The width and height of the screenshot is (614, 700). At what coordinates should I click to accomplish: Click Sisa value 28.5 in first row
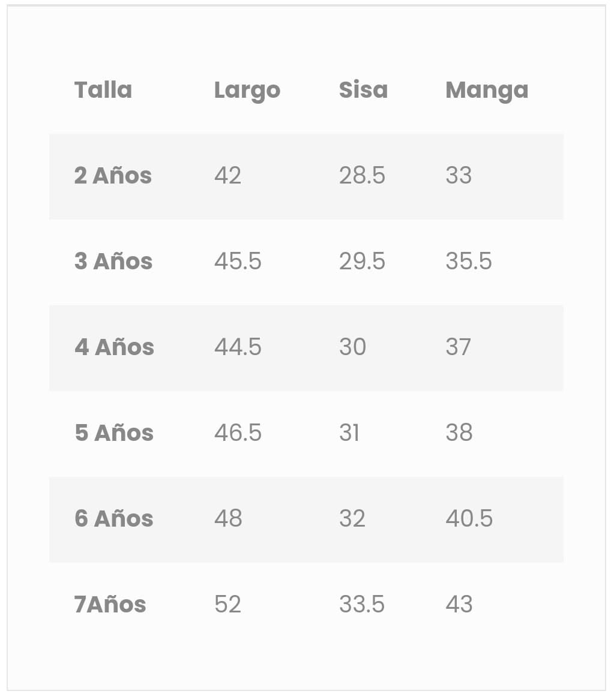point(362,176)
